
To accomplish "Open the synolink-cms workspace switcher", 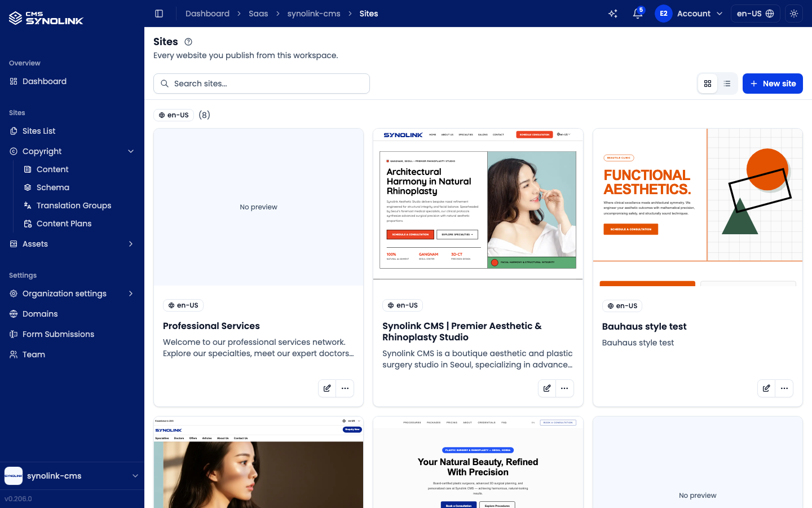I will pyautogui.click(x=72, y=476).
